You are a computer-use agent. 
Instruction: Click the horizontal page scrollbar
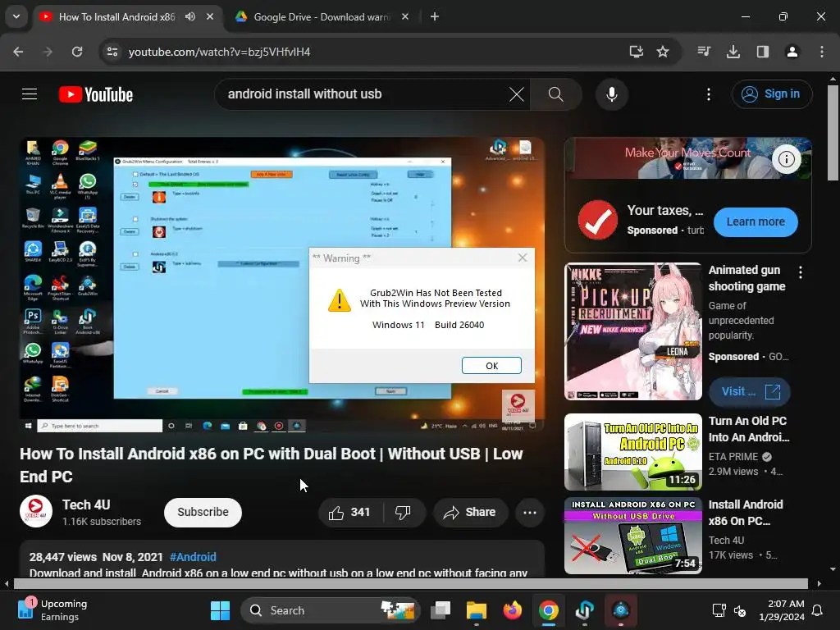coord(410,583)
